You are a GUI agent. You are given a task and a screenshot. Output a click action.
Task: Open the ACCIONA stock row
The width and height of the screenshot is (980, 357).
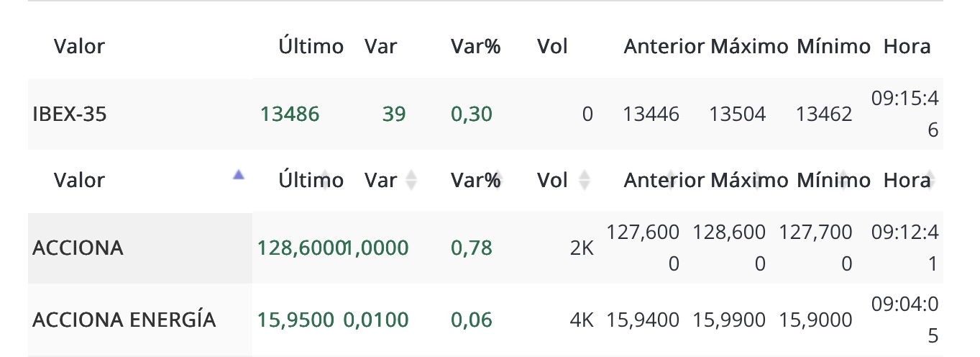485,248
